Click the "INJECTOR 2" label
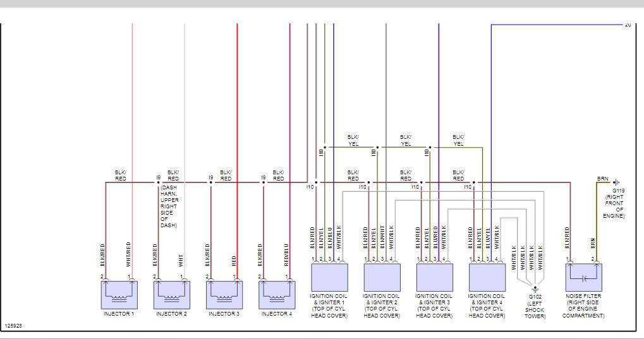Image resolution: width=644 pixels, height=339 pixels. [172, 314]
